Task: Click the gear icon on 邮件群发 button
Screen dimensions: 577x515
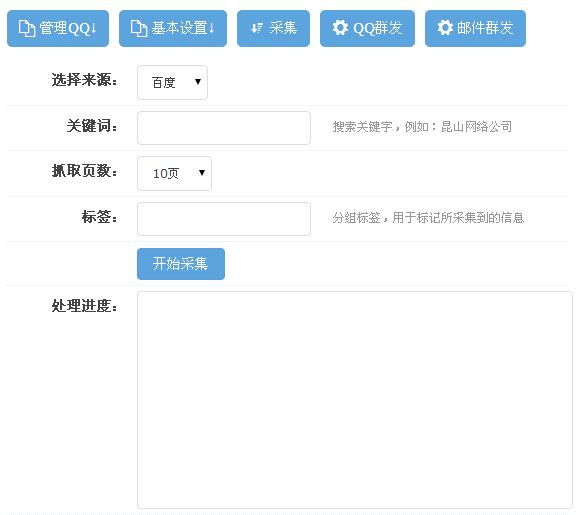Action: click(445, 28)
